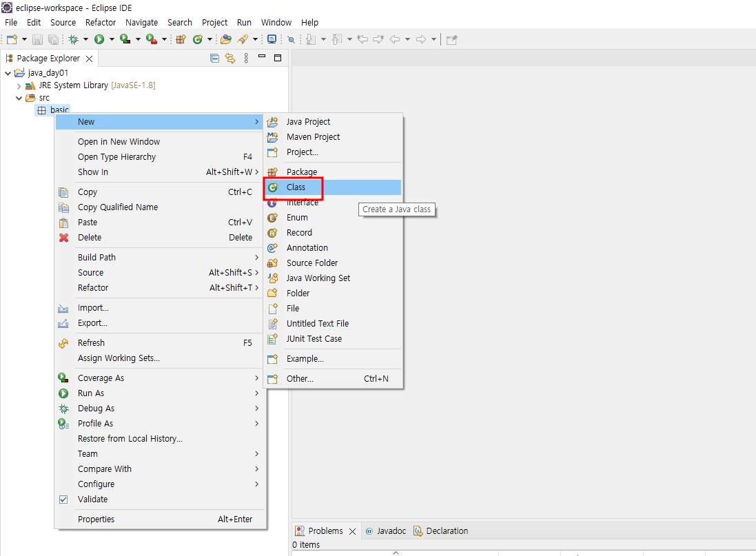
Task: Open the Run dropdown arrow
Action: coord(112,39)
